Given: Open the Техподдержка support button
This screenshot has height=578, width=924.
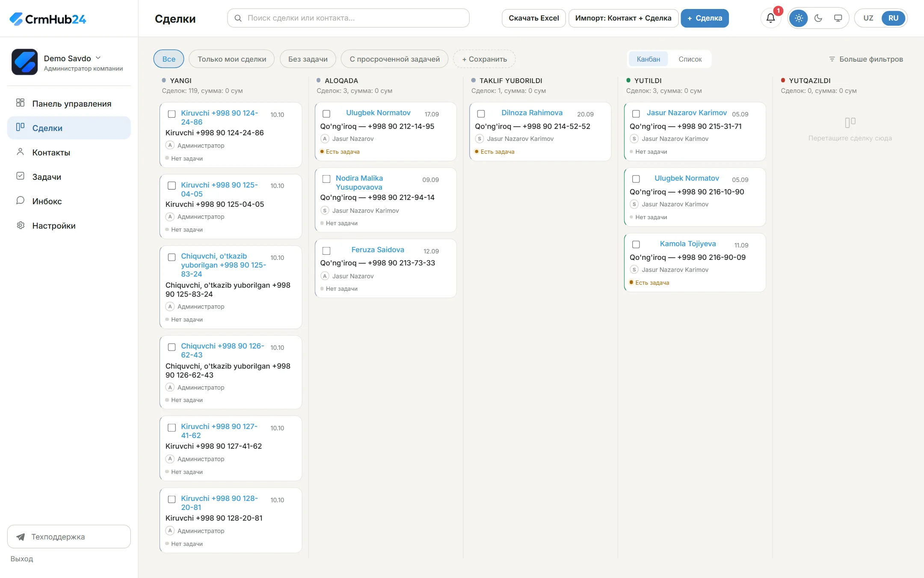Looking at the screenshot, I should (x=69, y=537).
